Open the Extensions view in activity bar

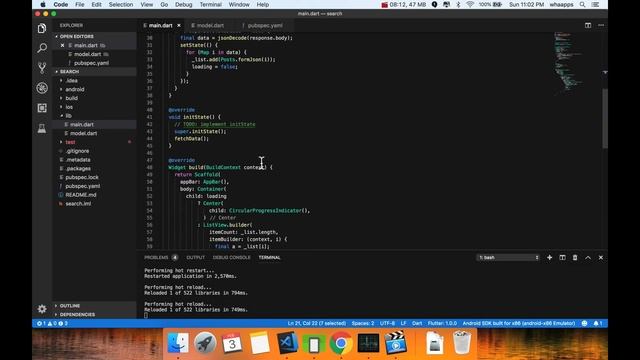(42, 108)
